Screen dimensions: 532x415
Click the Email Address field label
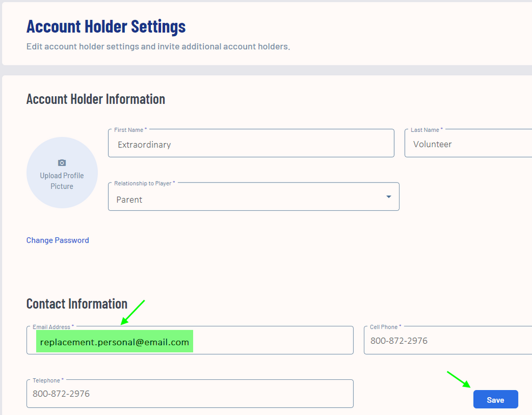[53, 327]
